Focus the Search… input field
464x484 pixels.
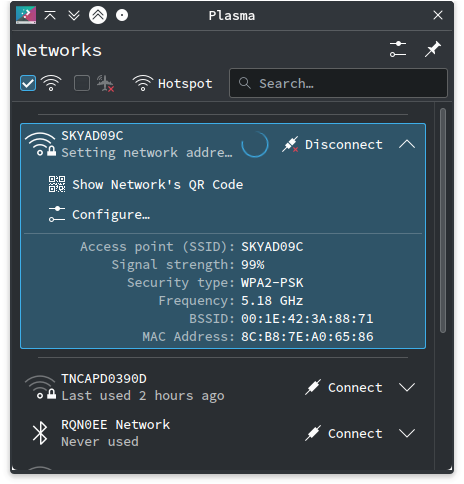point(338,83)
